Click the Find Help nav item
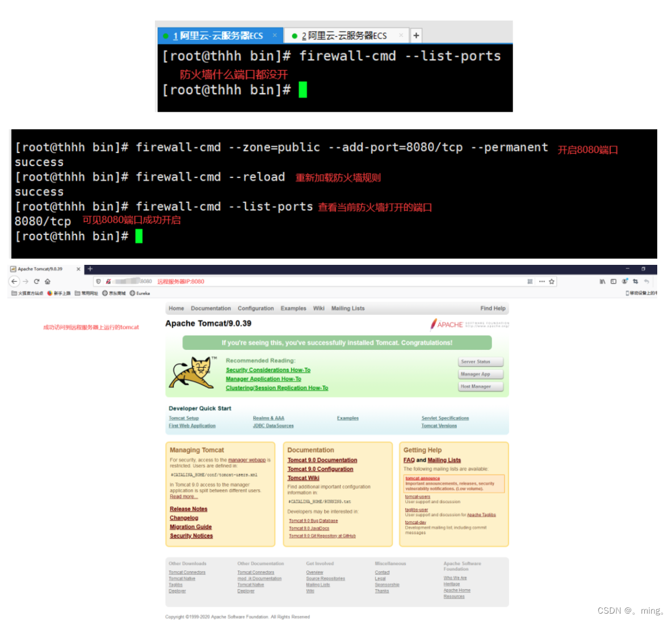Screen dimensions: 672x621 pos(493,309)
